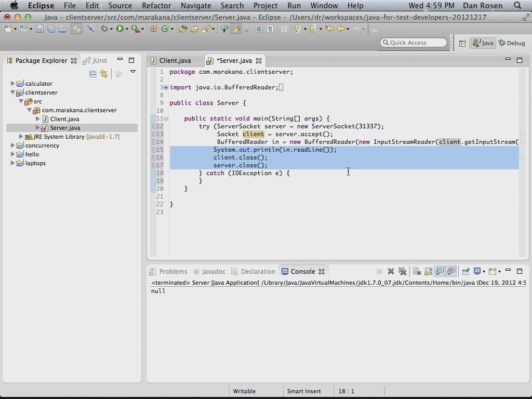Run the program with the green Run button

120,29
